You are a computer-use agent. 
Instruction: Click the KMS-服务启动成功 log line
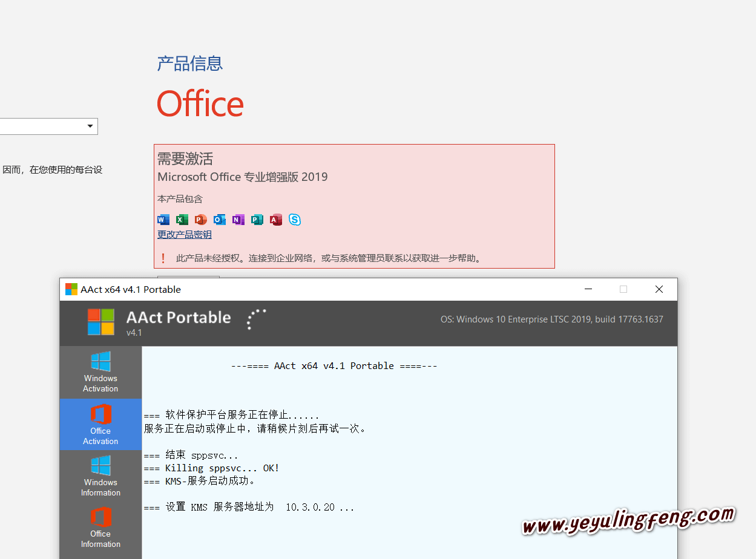tap(200, 481)
